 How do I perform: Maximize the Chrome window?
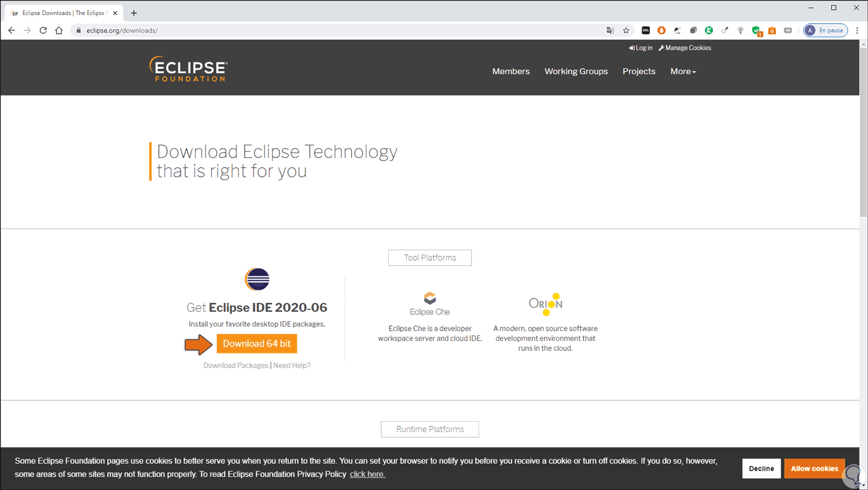click(x=834, y=8)
